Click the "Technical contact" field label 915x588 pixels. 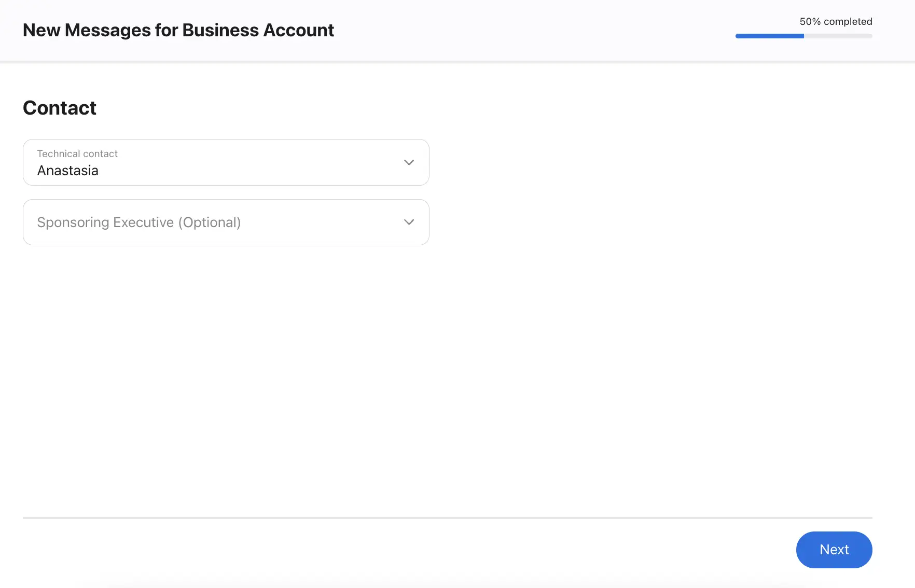click(x=77, y=153)
